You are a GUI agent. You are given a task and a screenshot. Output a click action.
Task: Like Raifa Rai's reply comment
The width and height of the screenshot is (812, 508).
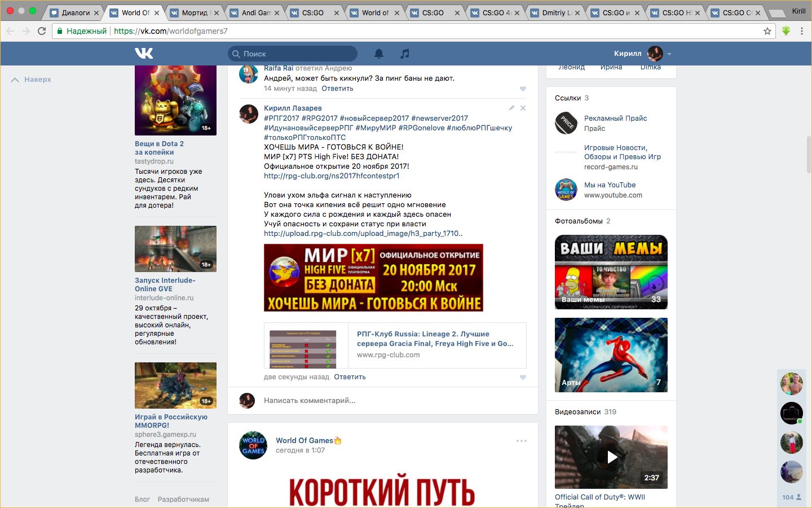(x=523, y=89)
